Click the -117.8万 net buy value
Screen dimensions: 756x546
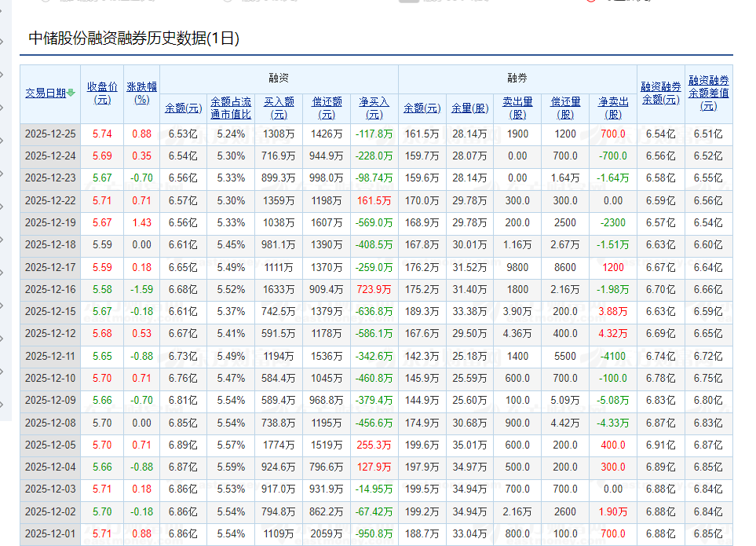point(374,134)
